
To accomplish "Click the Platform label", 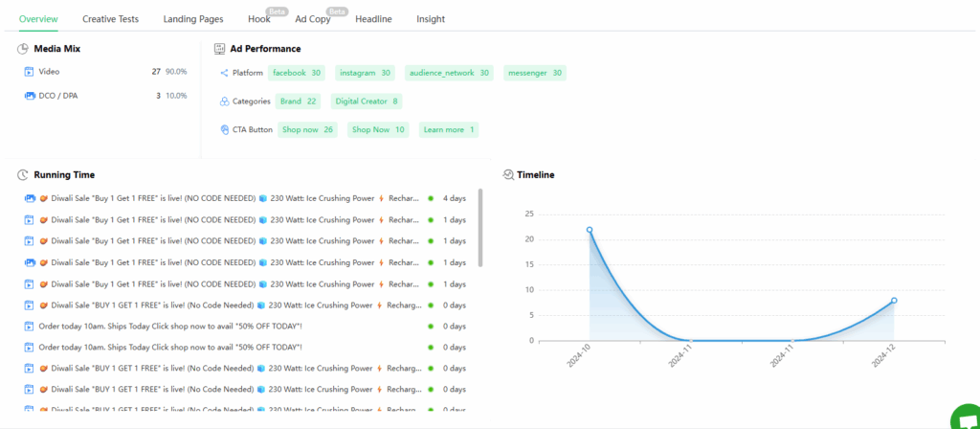I will pyautogui.click(x=248, y=73).
